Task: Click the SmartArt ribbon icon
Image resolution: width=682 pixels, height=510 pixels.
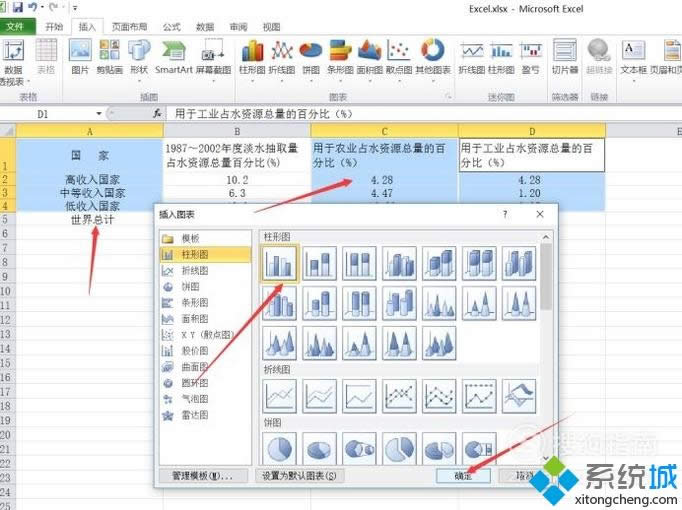Action: pos(174,56)
